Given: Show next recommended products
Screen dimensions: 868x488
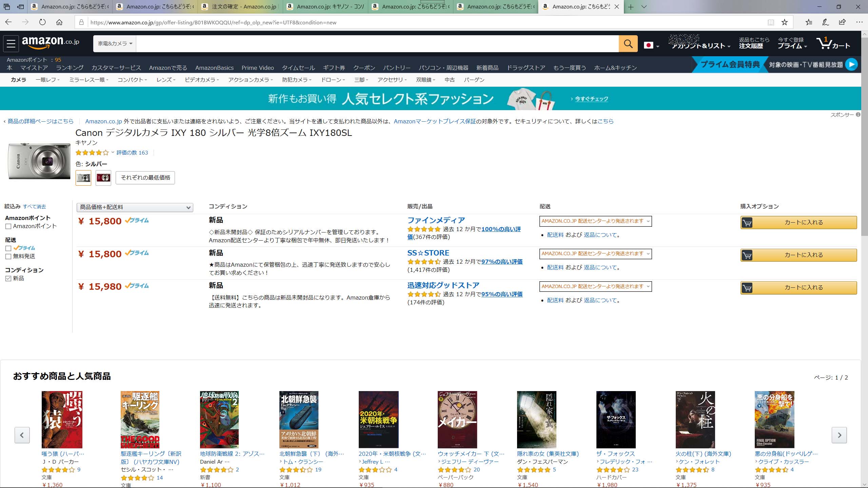Looking at the screenshot, I should point(839,435).
